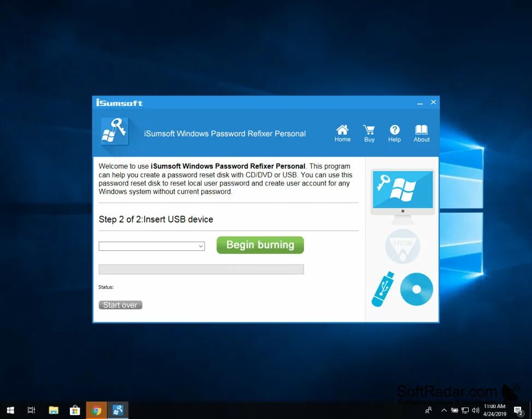Screen dimensions: 532x419
Task: Open the Help question mark icon
Action: click(x=394, y=133)
